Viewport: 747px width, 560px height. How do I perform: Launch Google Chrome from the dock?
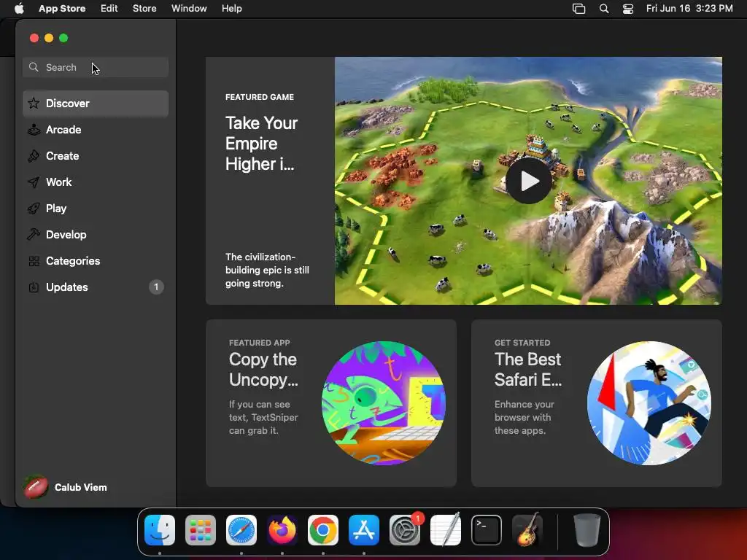[x=323, y=530]
